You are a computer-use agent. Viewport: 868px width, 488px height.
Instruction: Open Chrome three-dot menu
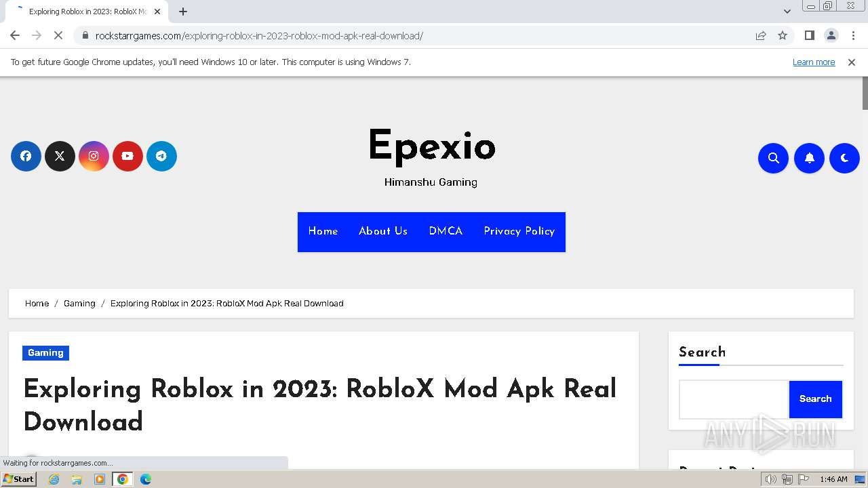(x=853, y=35)
